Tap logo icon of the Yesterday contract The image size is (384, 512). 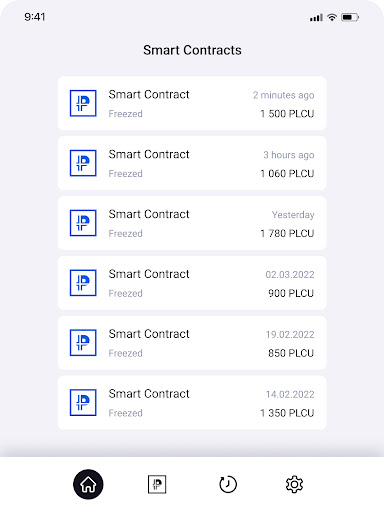(x=83, y=223)
